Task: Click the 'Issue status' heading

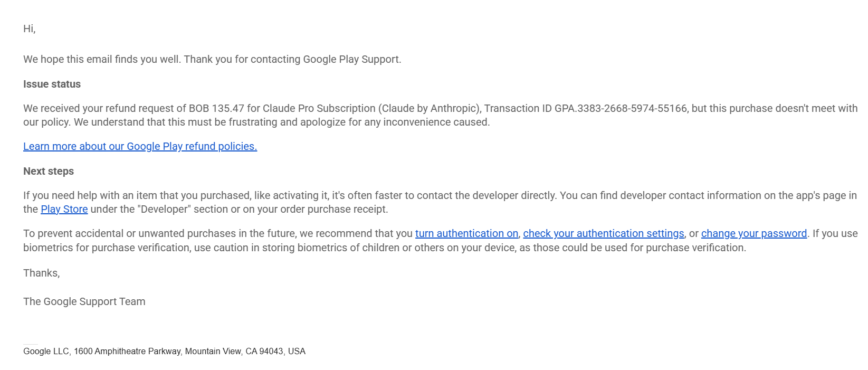Action: (x=52, y=84)
